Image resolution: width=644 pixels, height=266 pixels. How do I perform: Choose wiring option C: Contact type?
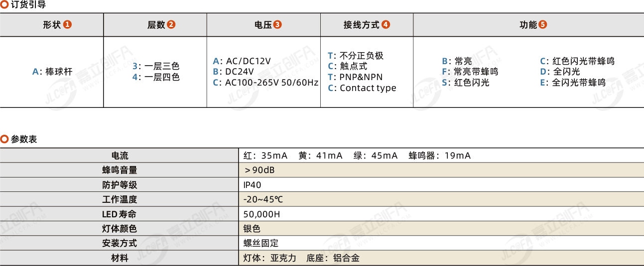click(x=362, y=88)
